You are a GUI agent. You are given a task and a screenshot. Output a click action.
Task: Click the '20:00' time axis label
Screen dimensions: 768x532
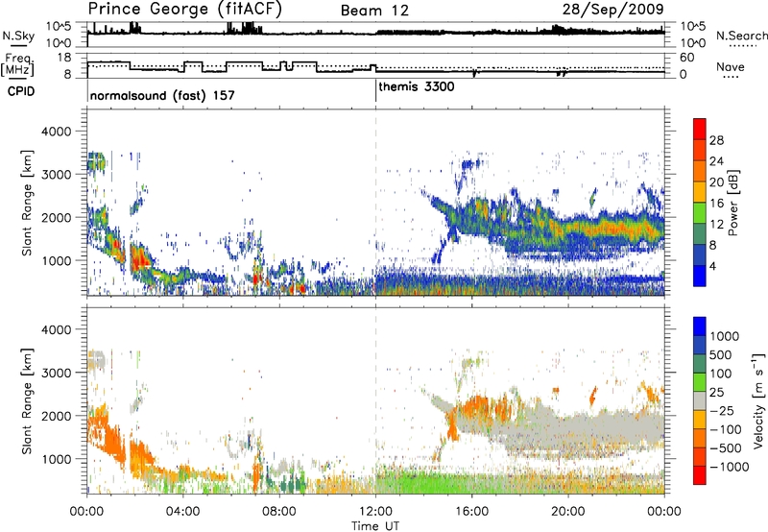pos(568,512)
